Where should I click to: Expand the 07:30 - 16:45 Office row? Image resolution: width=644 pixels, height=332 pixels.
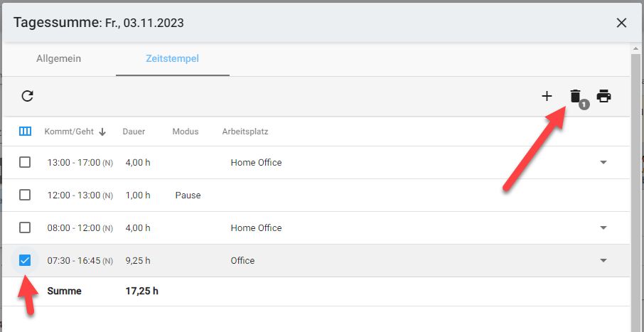603,260
